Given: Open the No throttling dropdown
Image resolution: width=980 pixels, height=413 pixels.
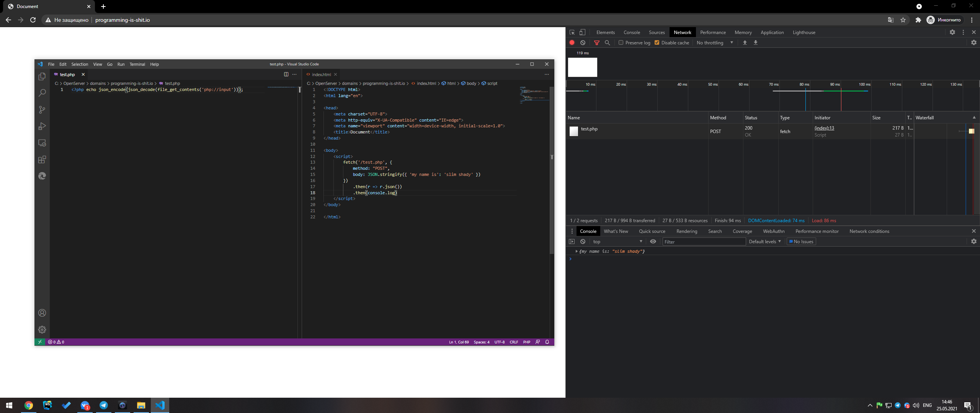Looking at the screenshot, I should click(715, 43).
